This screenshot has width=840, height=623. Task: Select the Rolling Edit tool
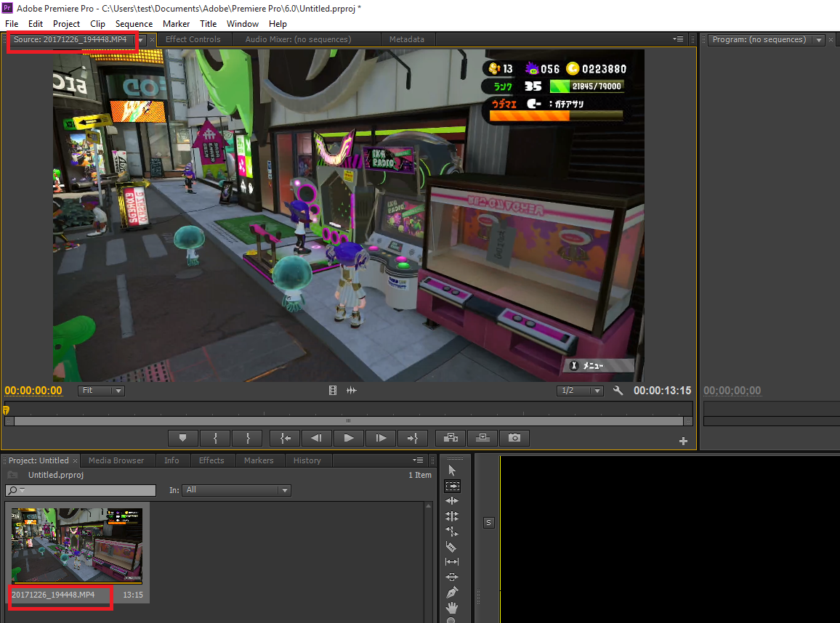(x=451, y=516)
